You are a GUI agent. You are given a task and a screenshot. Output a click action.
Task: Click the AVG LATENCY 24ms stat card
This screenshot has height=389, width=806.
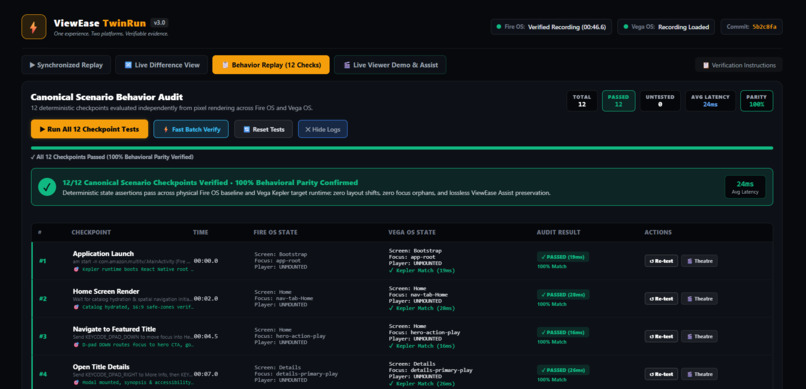[710, 101]
